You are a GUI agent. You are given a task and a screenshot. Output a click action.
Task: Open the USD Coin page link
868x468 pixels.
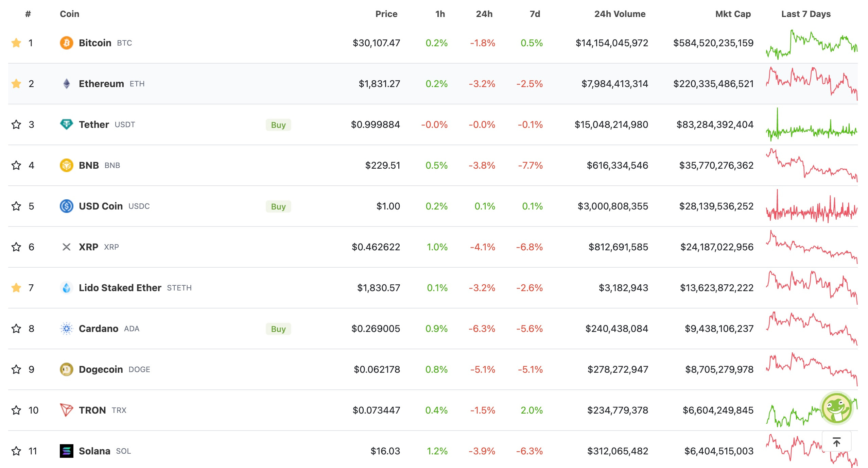[x=101, y=206]
